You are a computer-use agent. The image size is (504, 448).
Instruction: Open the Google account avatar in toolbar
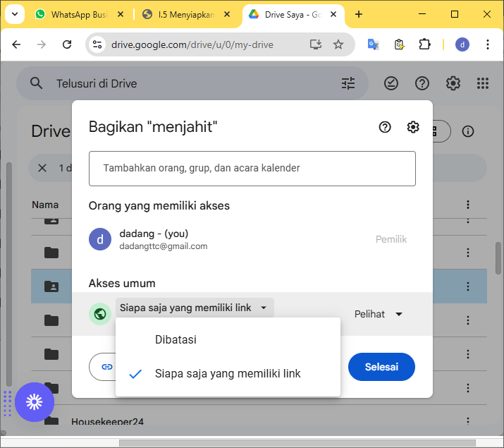click(462, 44)
